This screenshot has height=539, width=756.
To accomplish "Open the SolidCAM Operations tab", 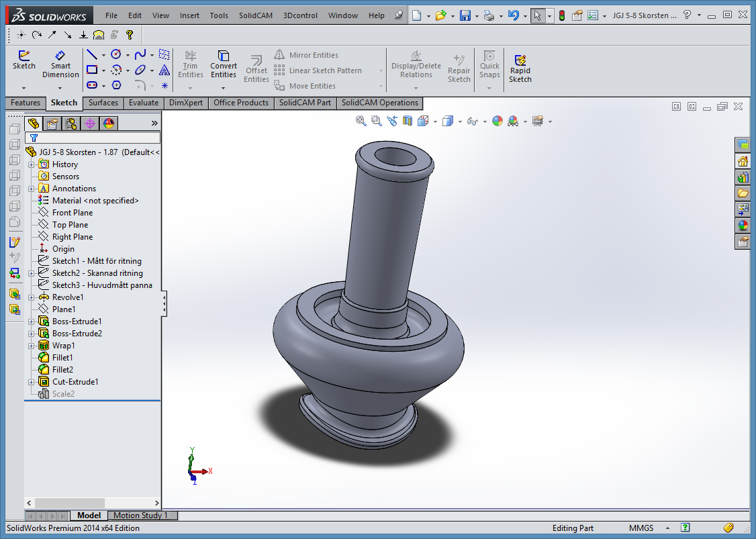I will [380, 103].
